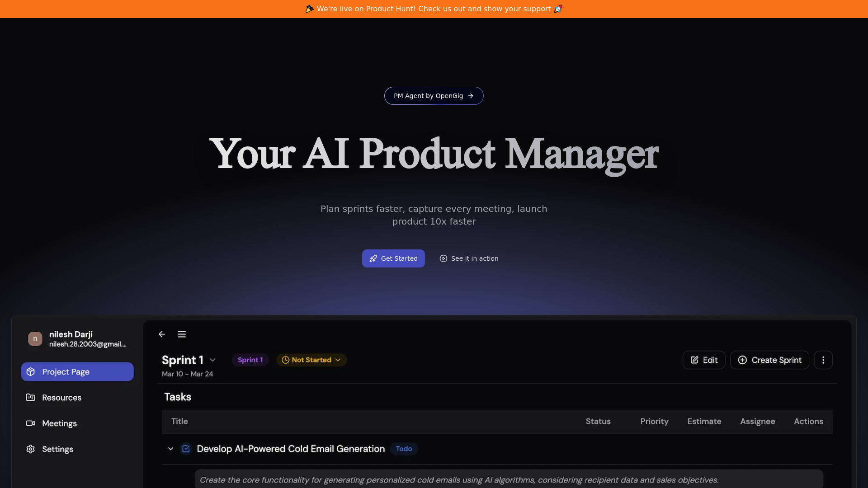Click the See it in action link
The width and height of the screenshot is (868, 488).
coord(468,258)
